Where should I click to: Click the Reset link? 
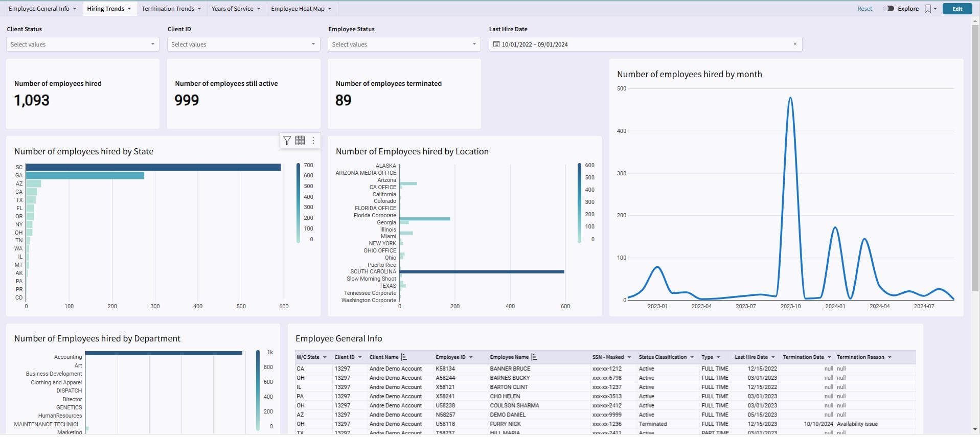[864, 9]
